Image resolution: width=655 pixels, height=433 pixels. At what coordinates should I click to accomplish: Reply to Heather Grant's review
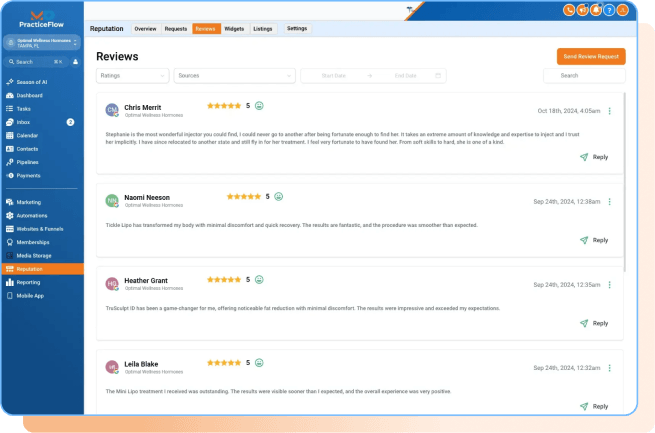tap(593, 323)
